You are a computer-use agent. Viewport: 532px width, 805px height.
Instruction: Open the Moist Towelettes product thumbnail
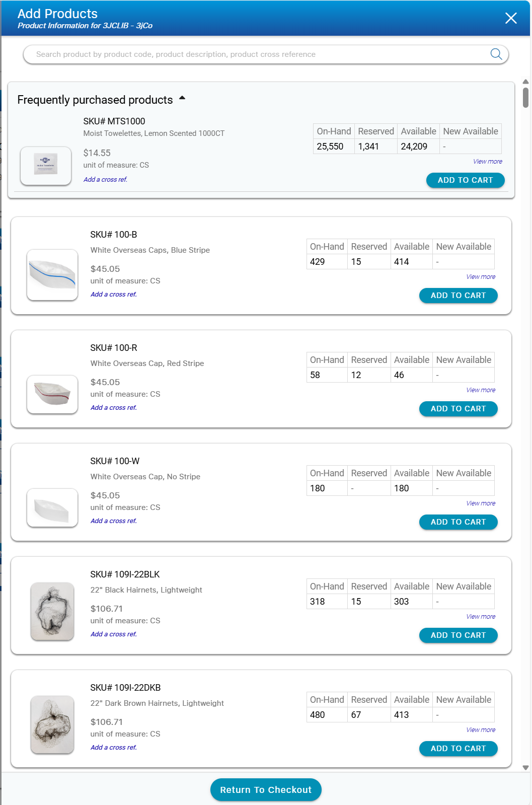point(46,166)
